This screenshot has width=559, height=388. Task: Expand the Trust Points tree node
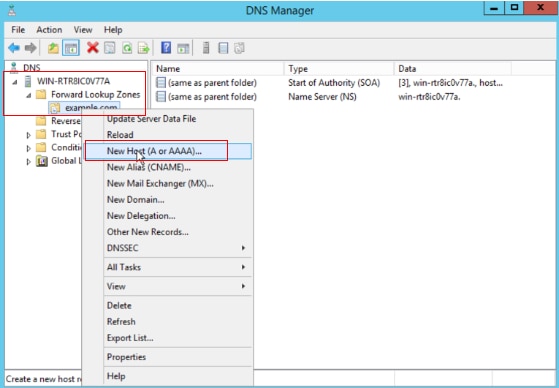[x=29, y=135]
